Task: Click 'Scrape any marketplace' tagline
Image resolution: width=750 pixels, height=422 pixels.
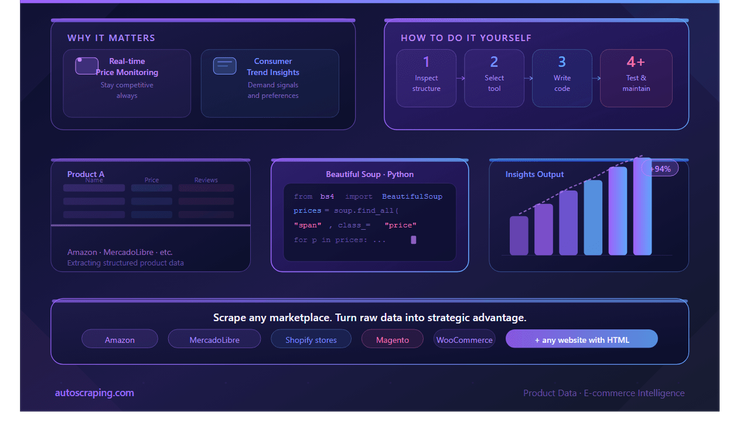Action: coord(370,317)
